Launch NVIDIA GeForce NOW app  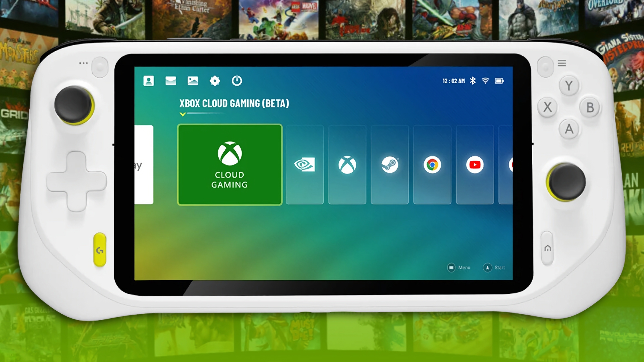click(x=304, y=165)
